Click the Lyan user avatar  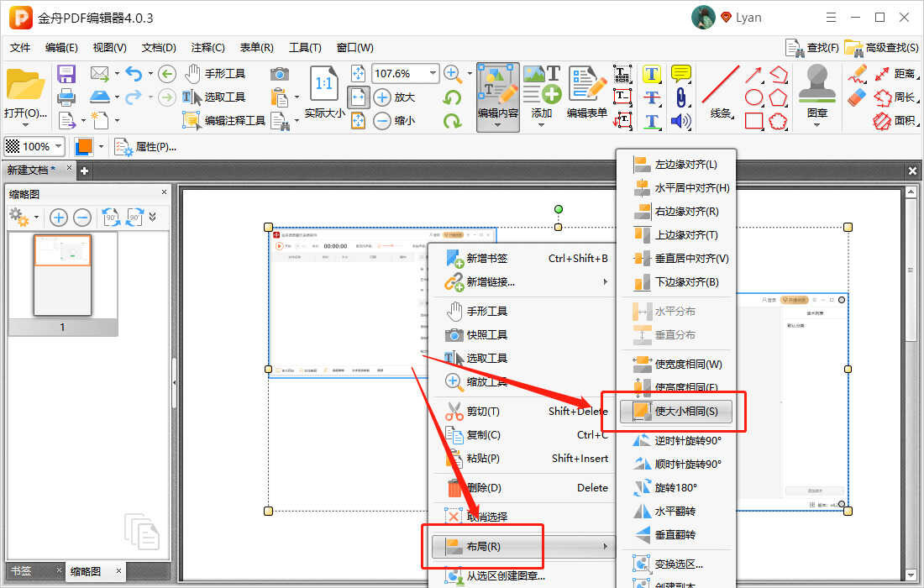pos(703,18)
